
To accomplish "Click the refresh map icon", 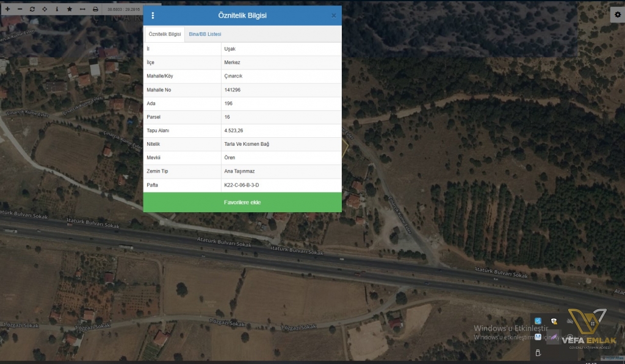I will (x=32, y=9).
